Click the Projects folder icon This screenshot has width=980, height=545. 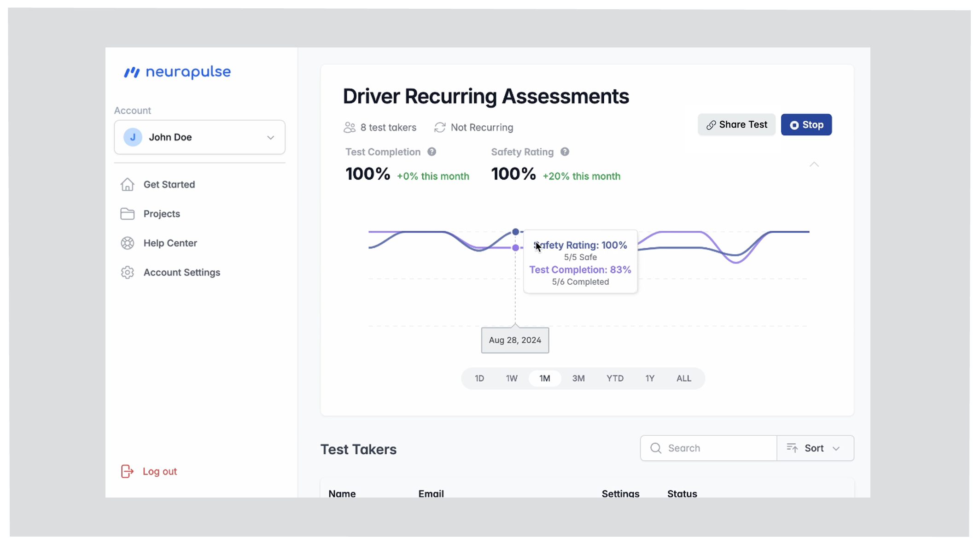tap(128, 214)
